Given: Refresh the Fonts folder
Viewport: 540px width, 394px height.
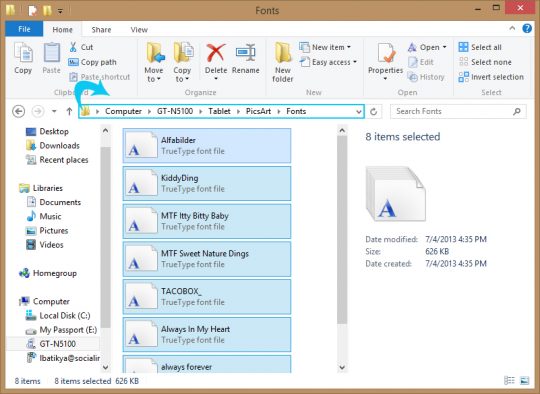Looking at the screenshot, I should 374,112.
